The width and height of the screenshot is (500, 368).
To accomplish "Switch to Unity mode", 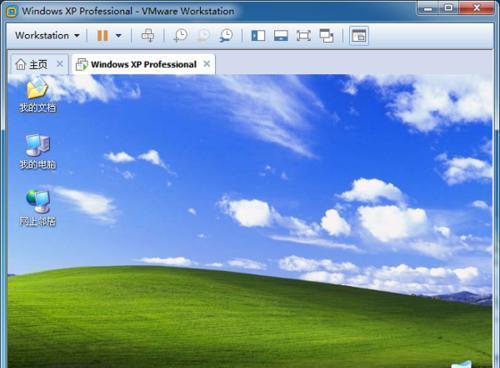I will pos(326,35).
